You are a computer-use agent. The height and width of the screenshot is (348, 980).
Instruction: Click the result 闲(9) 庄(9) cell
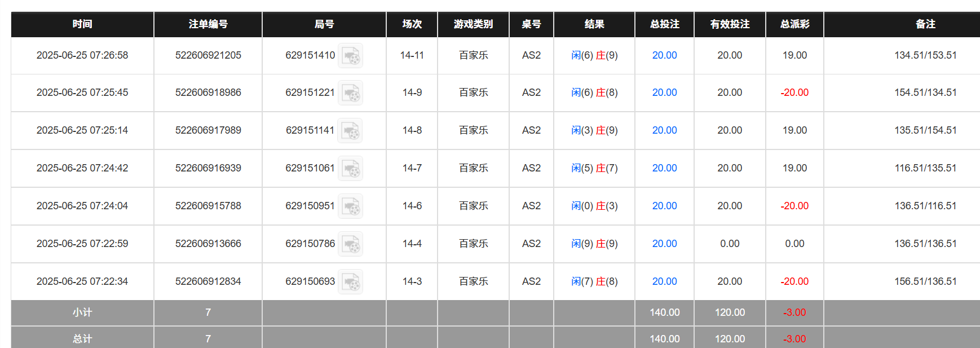tap(594, 244)
